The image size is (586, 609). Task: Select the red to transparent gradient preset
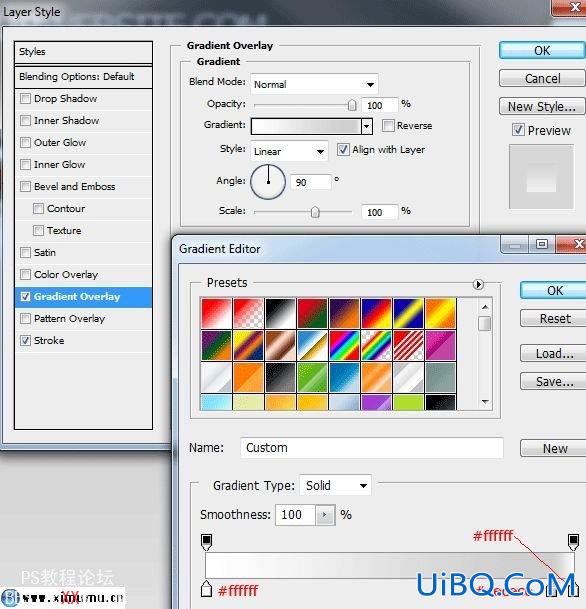click(x=249, y=313)
